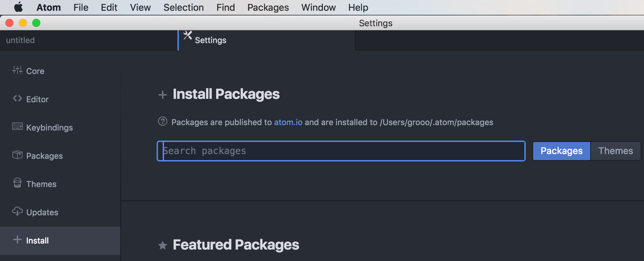Screen dimensions: 644x261
Task: Click the Install Packages heading
Action: click(x=226, y=94)
